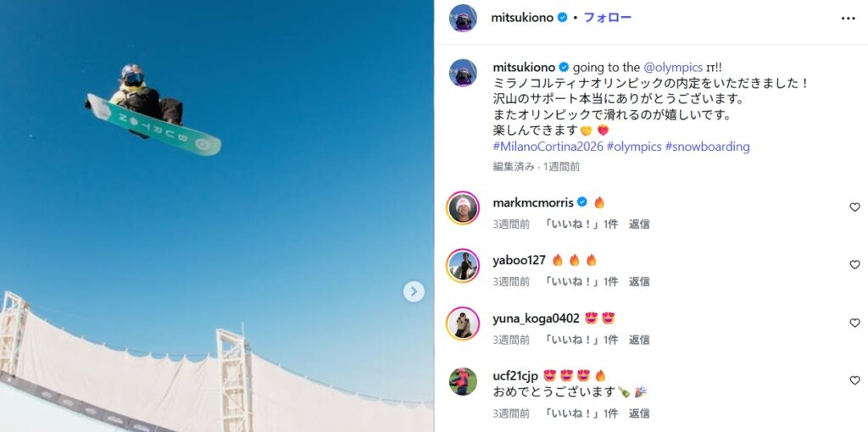Reply to ucf21cjp's comment via 返信

(639, 413)
